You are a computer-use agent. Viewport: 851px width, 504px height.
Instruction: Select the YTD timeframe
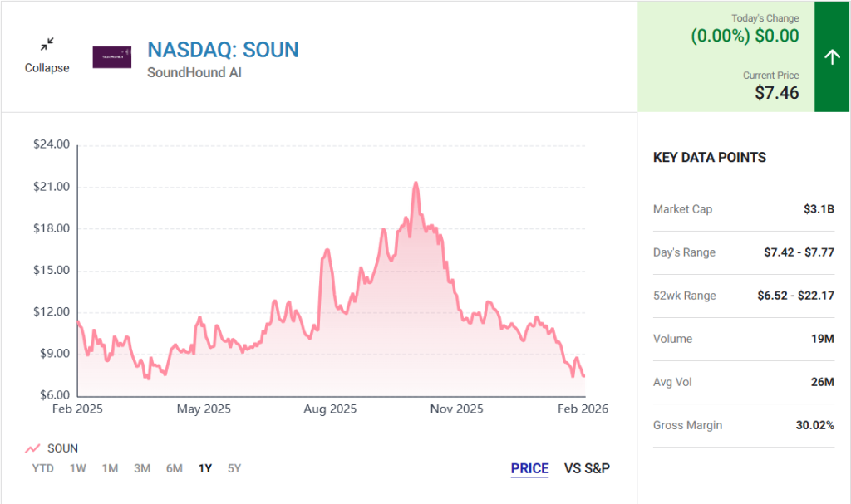point(43,468)
